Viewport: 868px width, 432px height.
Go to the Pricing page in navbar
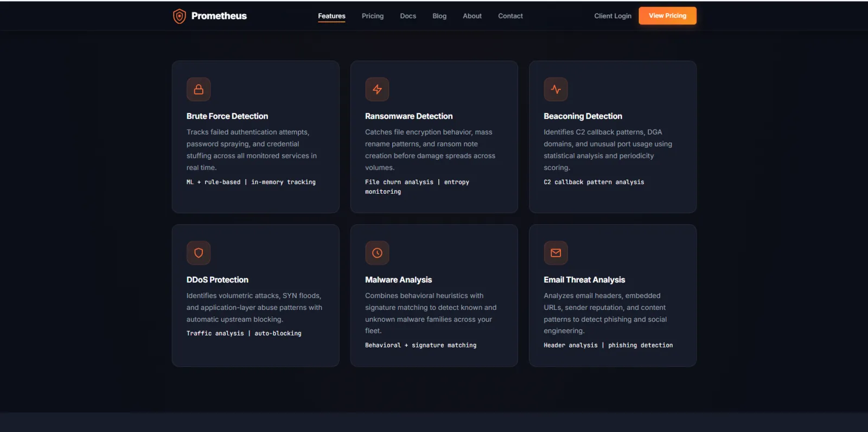coord(373,16)
